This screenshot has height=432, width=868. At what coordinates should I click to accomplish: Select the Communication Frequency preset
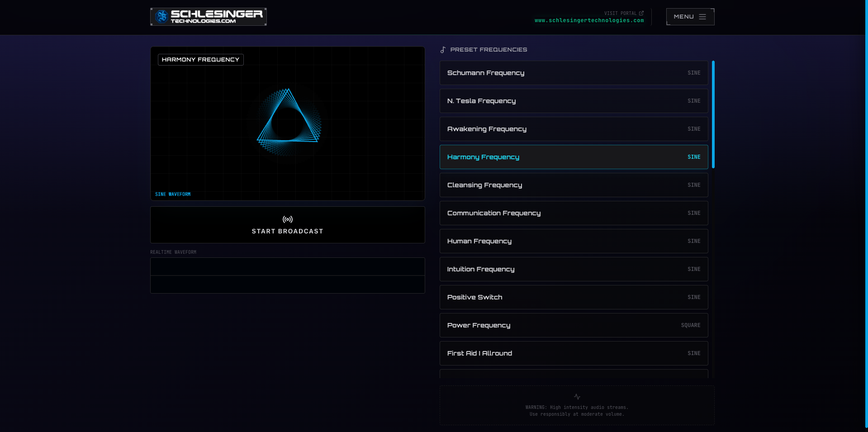point(574,213)
